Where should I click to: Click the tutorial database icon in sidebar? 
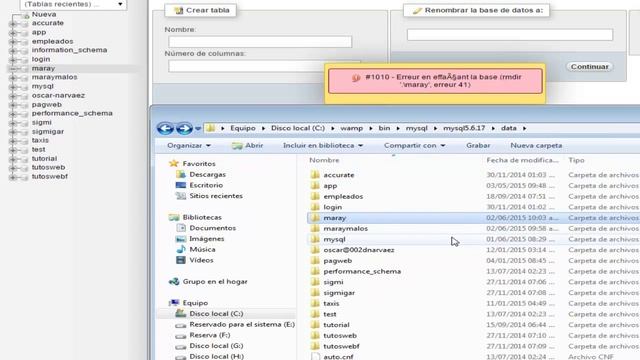point(24,159)
